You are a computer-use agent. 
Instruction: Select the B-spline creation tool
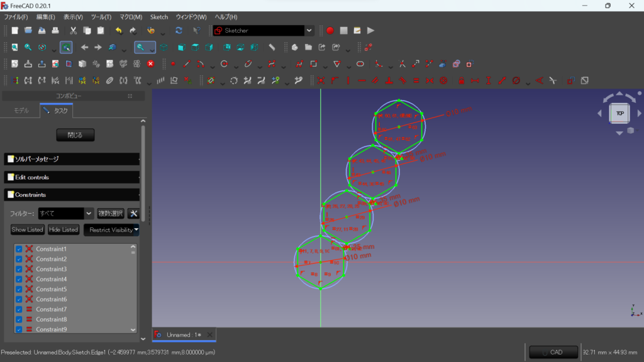272,64
